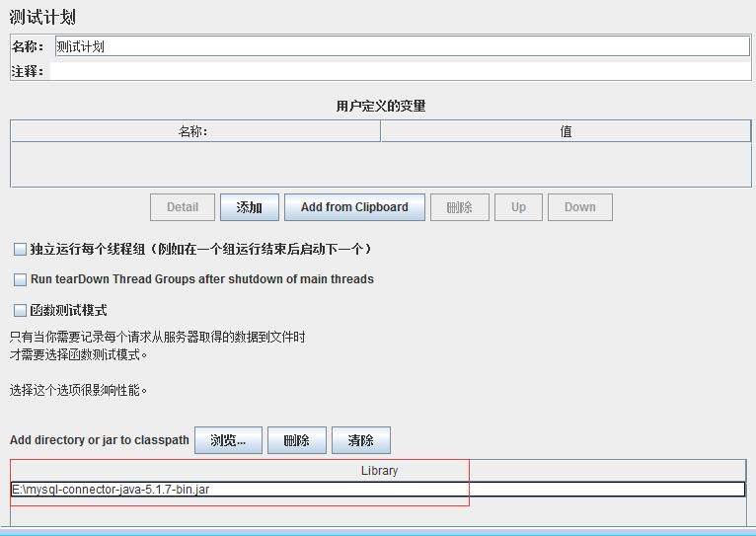Click the 选择这个选项很影响性能 note text
This screenshot has height=536, width=756.
coord(78,390)
